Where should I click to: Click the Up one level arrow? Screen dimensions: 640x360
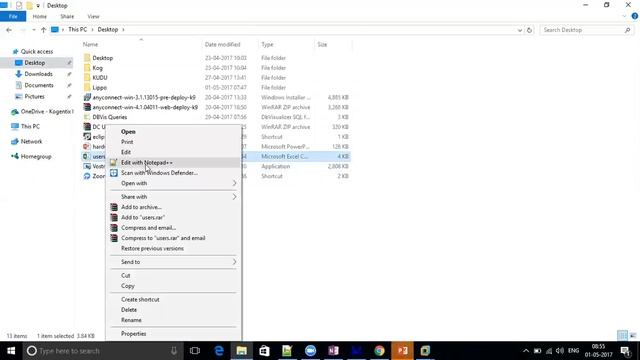click(x=43, y=30)
